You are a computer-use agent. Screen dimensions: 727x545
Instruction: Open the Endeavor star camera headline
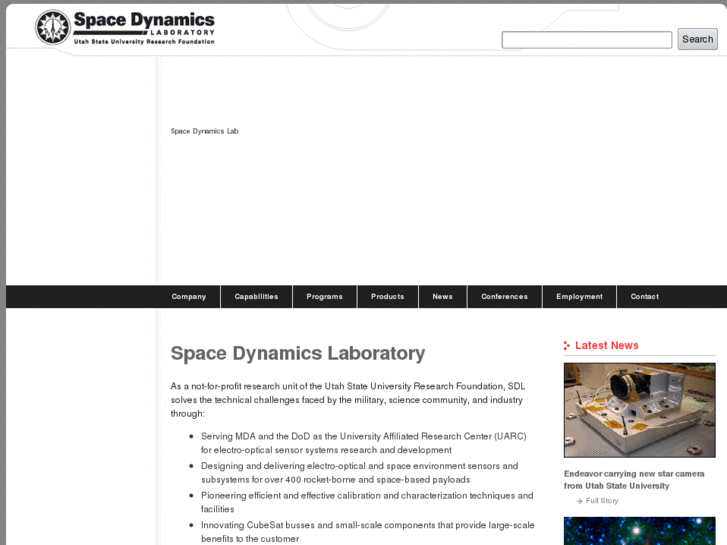point(634,480)
